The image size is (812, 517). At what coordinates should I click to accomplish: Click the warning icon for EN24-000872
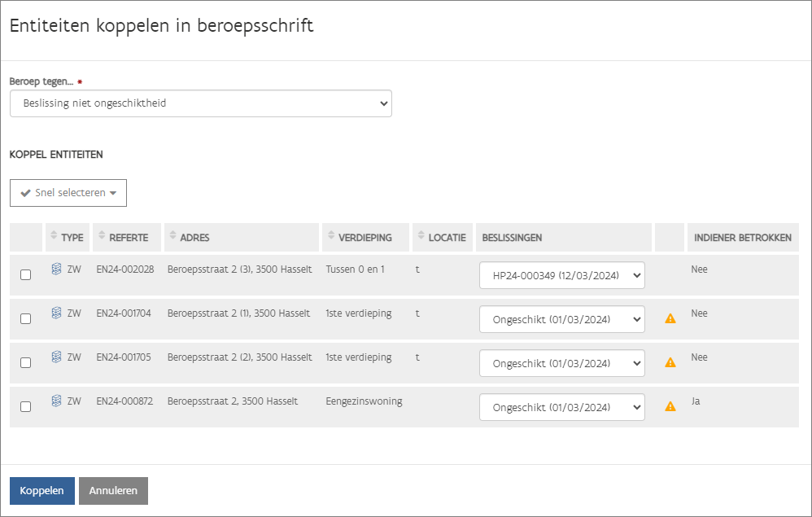click(x=670, y=406)
